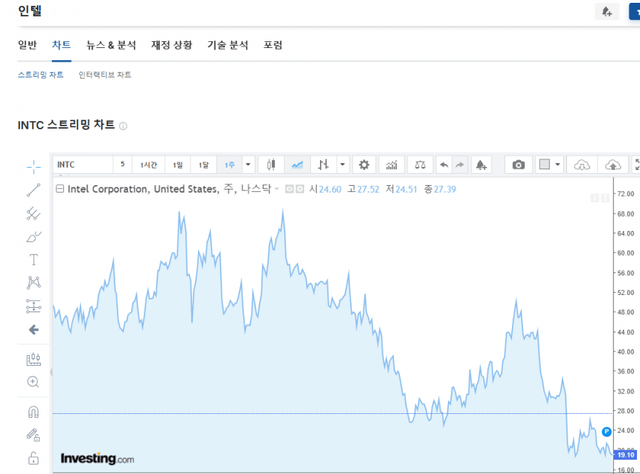
Task: Toggle magnet mode in drawing toolbar
Action: pyautogui.click(x=33, y=411)
